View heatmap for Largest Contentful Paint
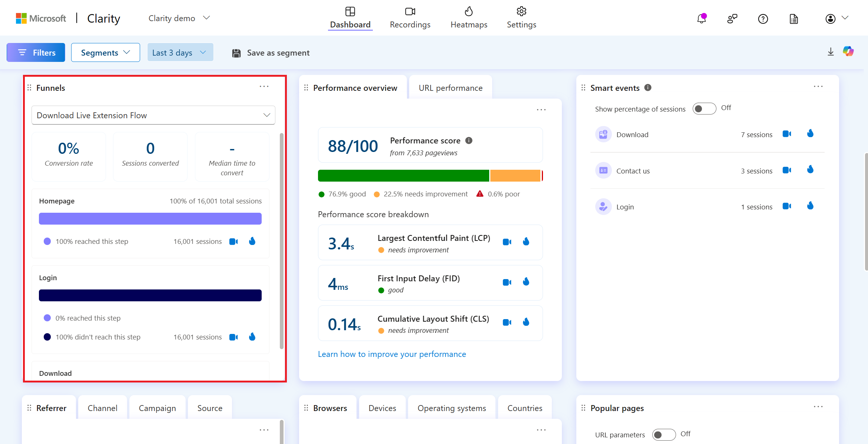Viewport: 868px width, 444px height. pyautogui.click(x=526, y=241)
